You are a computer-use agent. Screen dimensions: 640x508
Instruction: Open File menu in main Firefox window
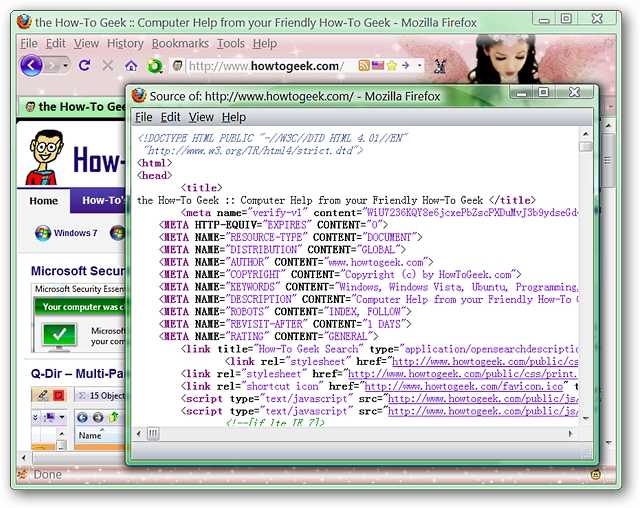(x=29, y=43)
